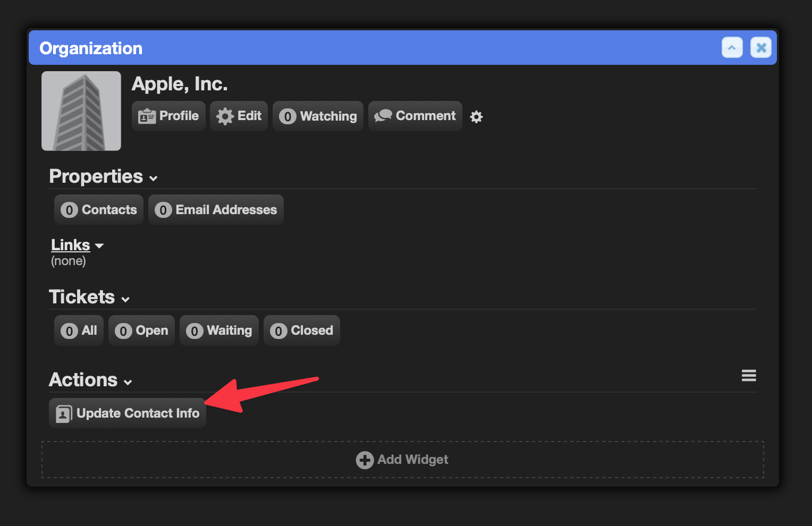The image size is (812, 526).
Task: Open the Comment button
Action: [415, 116]
